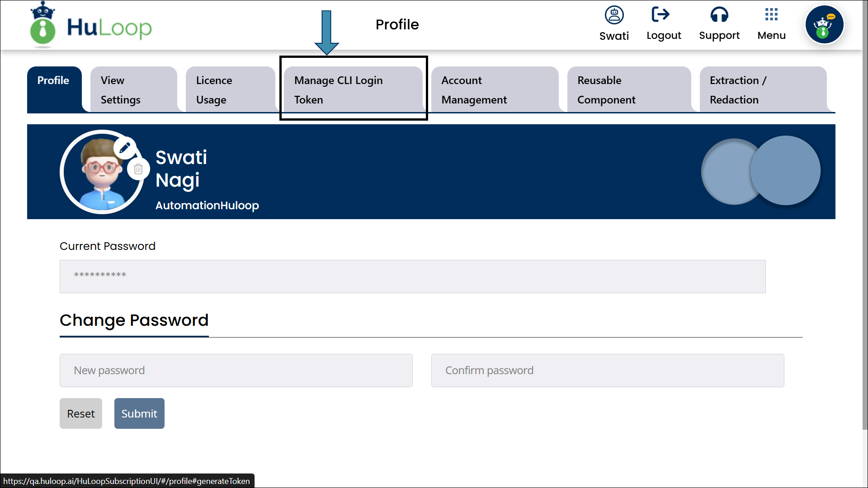Open the Menu grid icon
Screen dimensions: 868x488
pyautogui.click(x=771, y=14)
